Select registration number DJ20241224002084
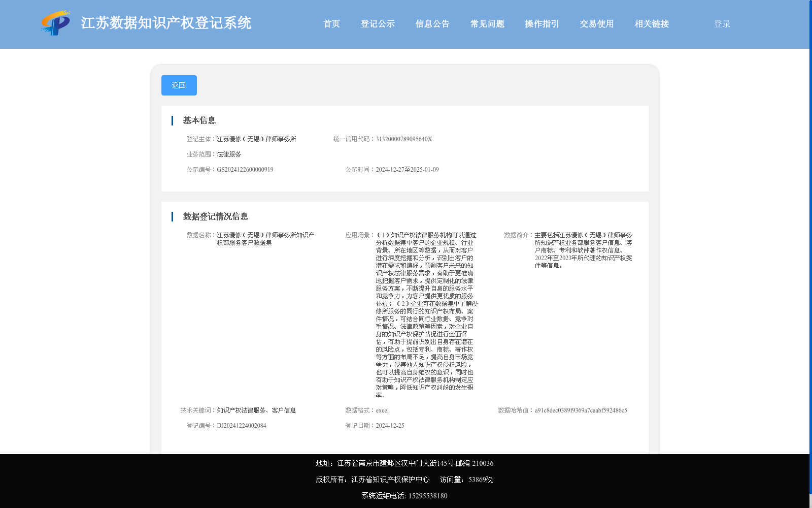Viewport: 812px width, 508px height. 242,426
